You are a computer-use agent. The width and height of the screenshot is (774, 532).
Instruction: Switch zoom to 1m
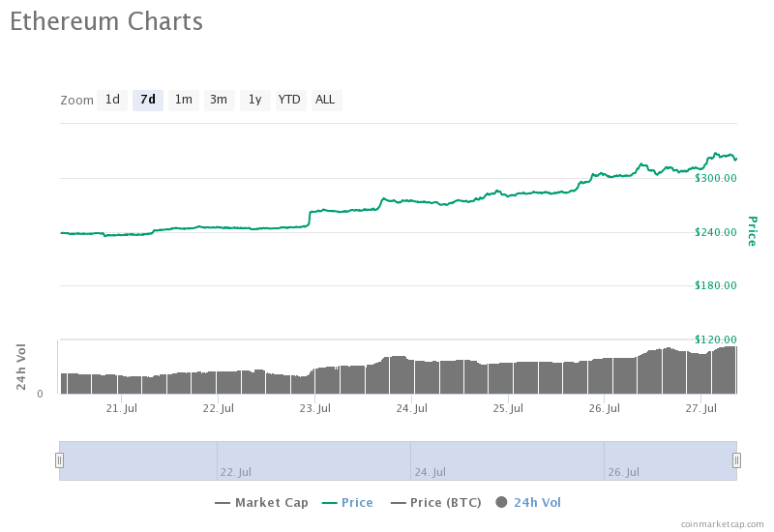coord(184,101)
